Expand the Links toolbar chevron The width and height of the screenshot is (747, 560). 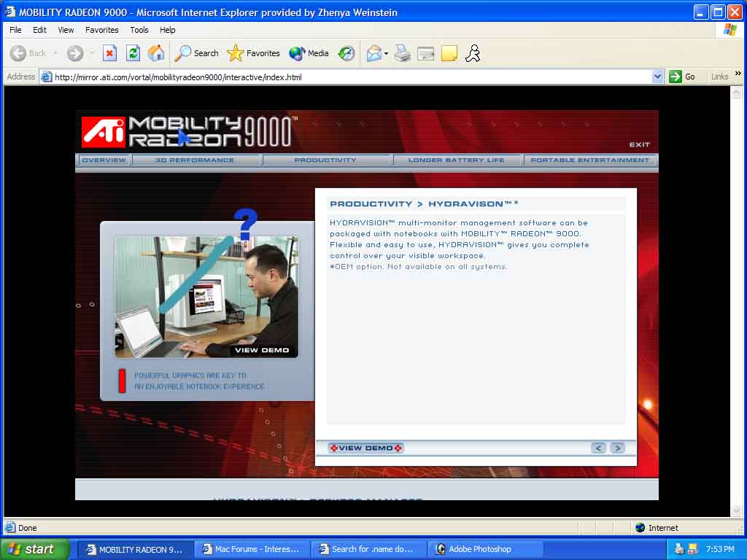coord(738,74)
